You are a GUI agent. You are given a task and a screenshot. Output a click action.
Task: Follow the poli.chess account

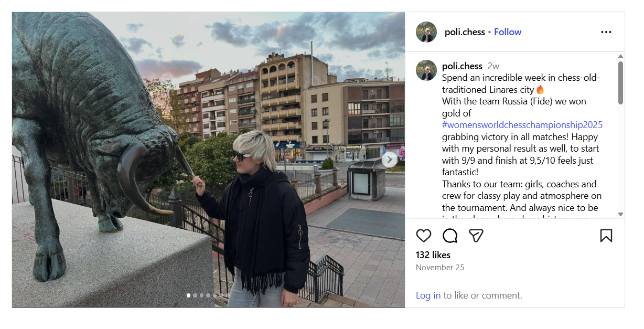508,32
